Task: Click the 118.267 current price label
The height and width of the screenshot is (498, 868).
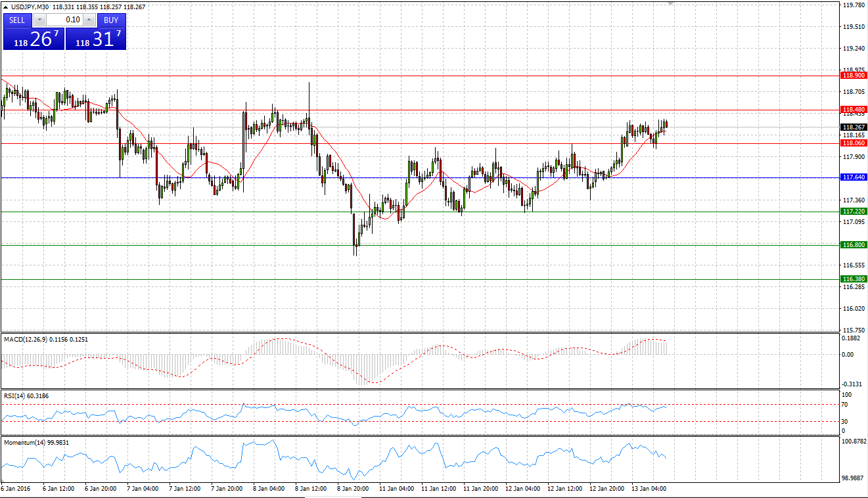Action: [854, 127]
